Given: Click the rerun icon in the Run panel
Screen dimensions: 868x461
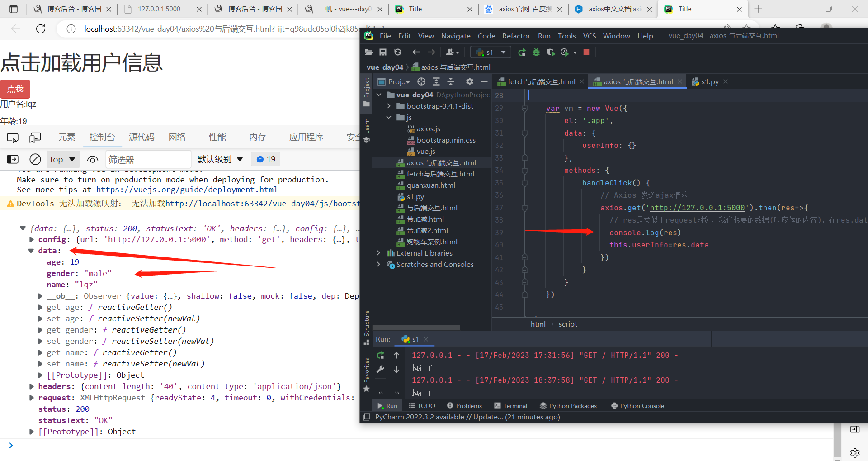Looking at the screenshot, I should [381, 356].
